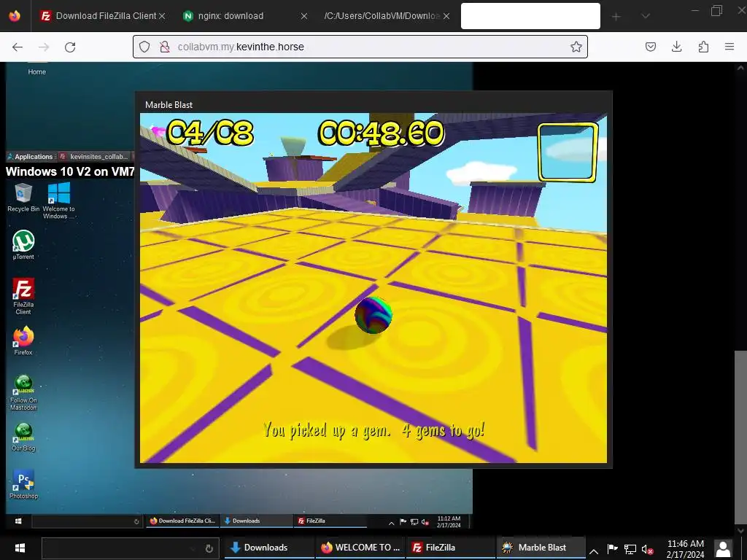Select the blank active browser tab
747x560 pixels.
coord(530,16)
